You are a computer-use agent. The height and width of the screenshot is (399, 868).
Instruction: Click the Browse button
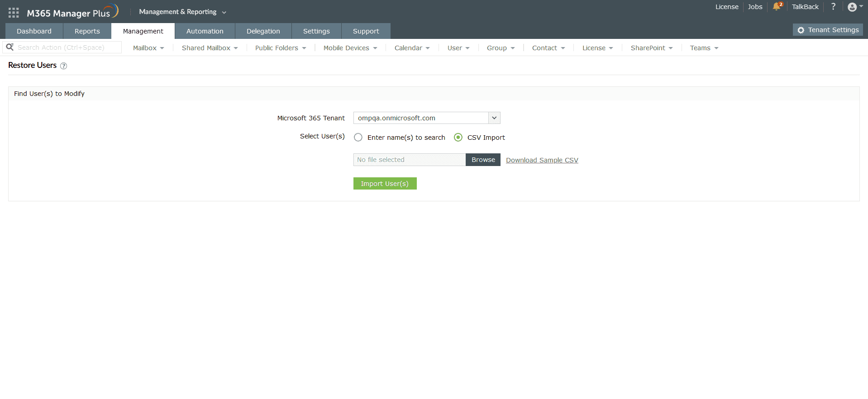(483, 160)
